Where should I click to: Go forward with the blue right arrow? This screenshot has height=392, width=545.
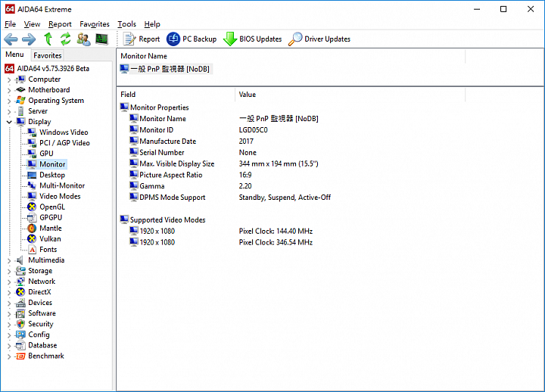click(29, 39)
